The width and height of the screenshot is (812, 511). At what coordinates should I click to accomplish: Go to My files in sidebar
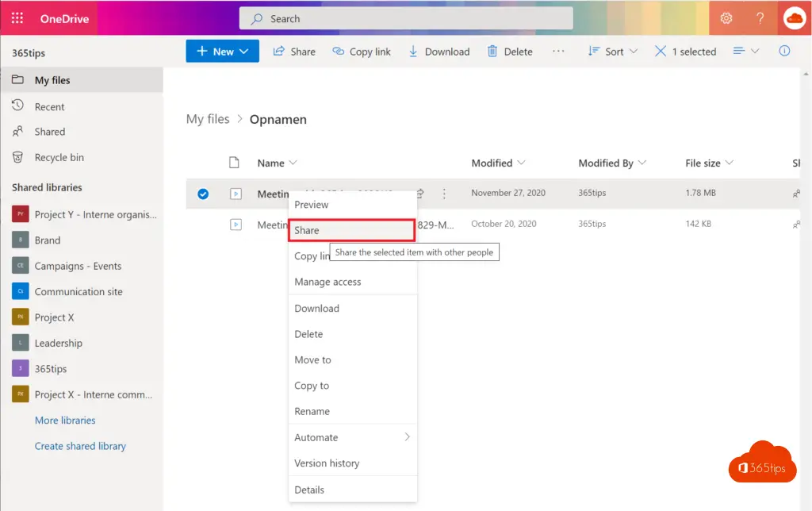point(82,80)
